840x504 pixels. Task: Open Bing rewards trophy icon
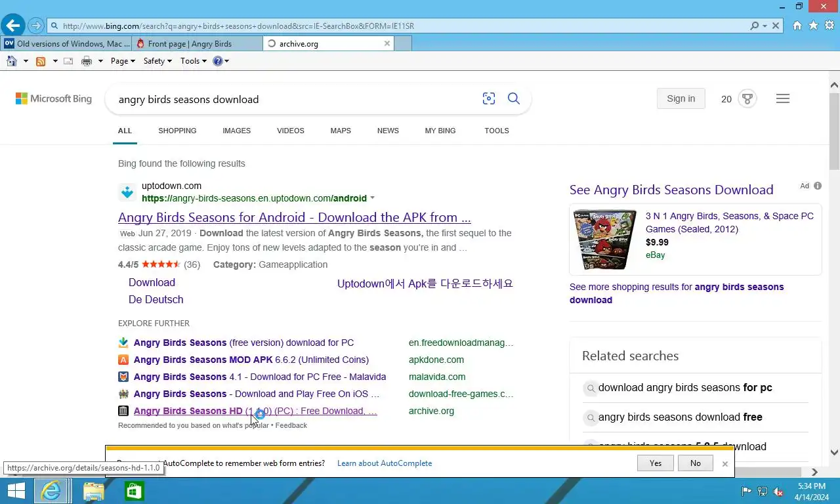click(x=747, y=99)
